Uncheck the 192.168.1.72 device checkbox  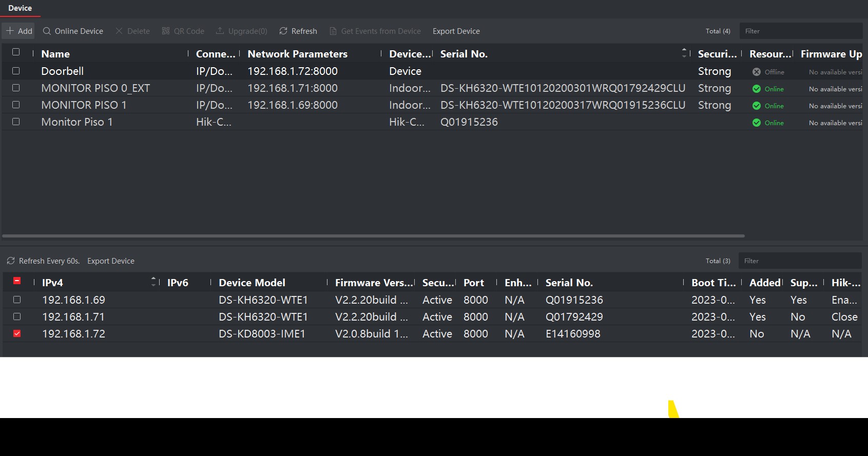click(x=17, y=333)
